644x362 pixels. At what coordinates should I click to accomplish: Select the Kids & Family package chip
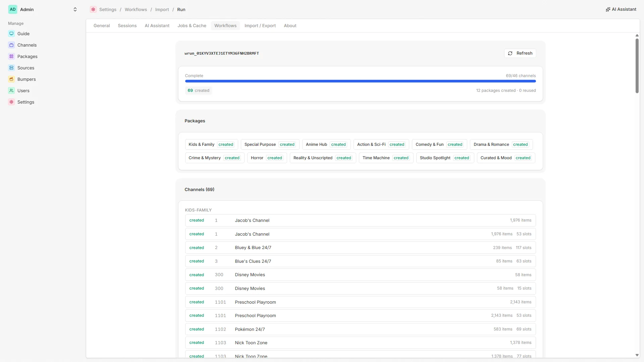click(211, 144)
